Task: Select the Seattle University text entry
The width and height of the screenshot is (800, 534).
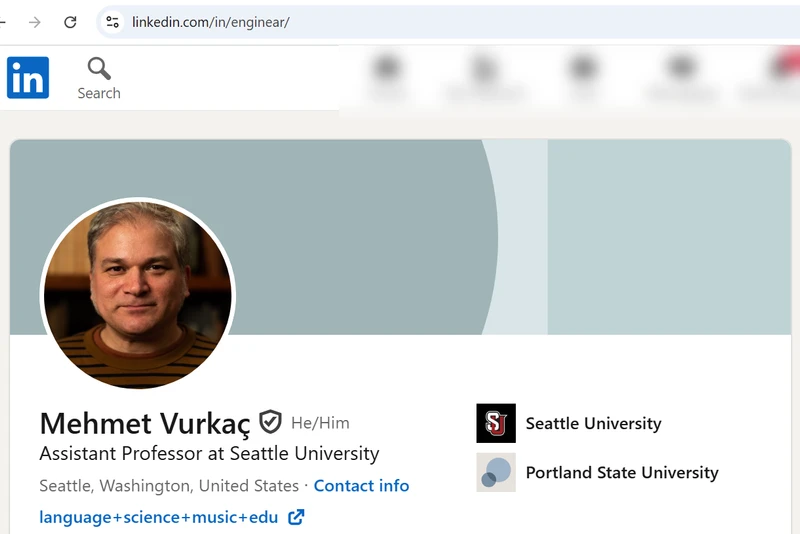Action: 593,423
